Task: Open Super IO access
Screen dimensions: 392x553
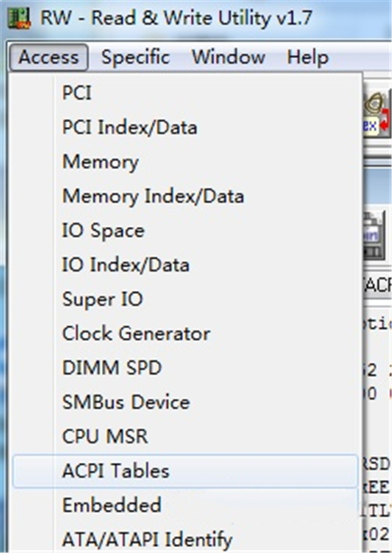Action: 102,299
